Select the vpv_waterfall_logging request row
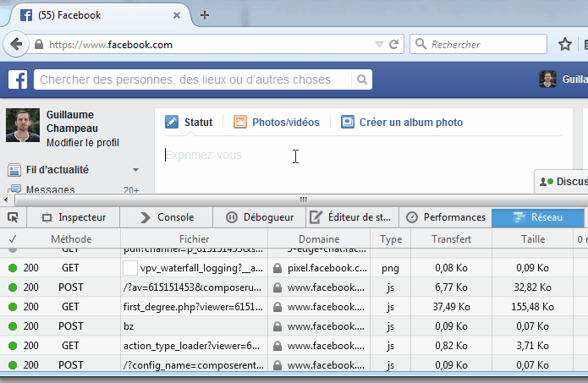The height and width of the screenshot is (383, 588). 294,268
